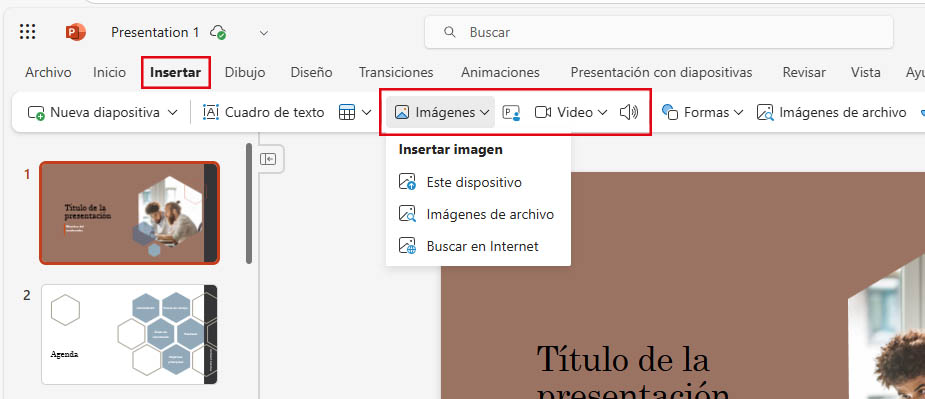925x399 pixels.
Task: Insert a Cuadro de texto
Action: 263,112
